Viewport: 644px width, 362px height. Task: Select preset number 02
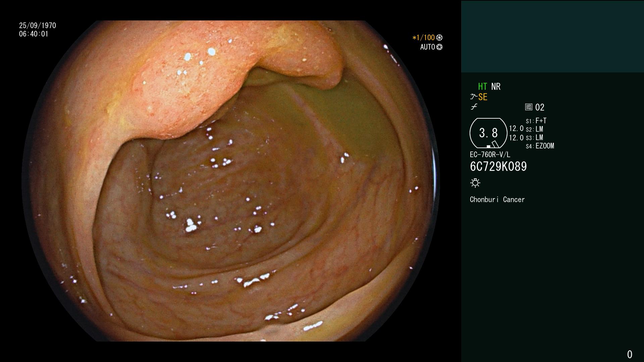[x=540, y=107]
